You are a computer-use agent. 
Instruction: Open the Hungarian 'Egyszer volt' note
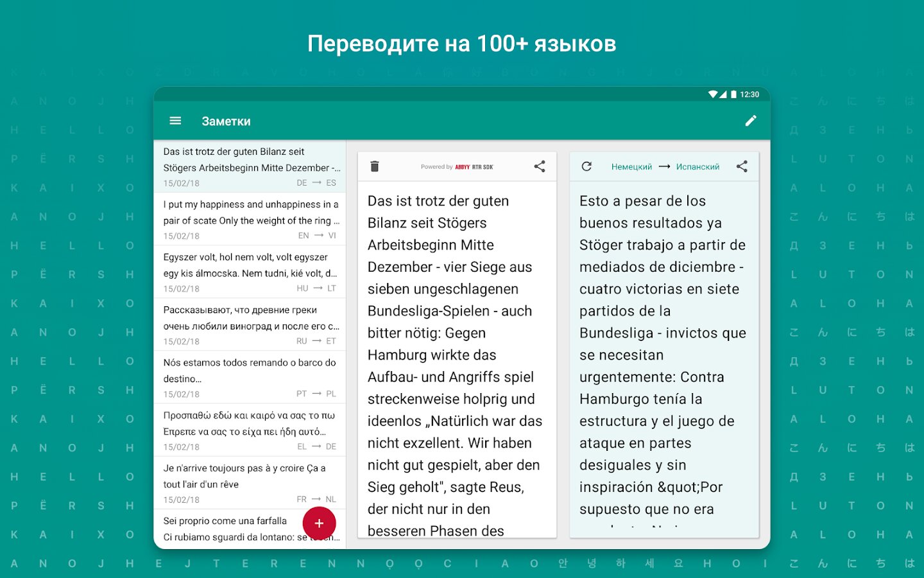(250, 272)
